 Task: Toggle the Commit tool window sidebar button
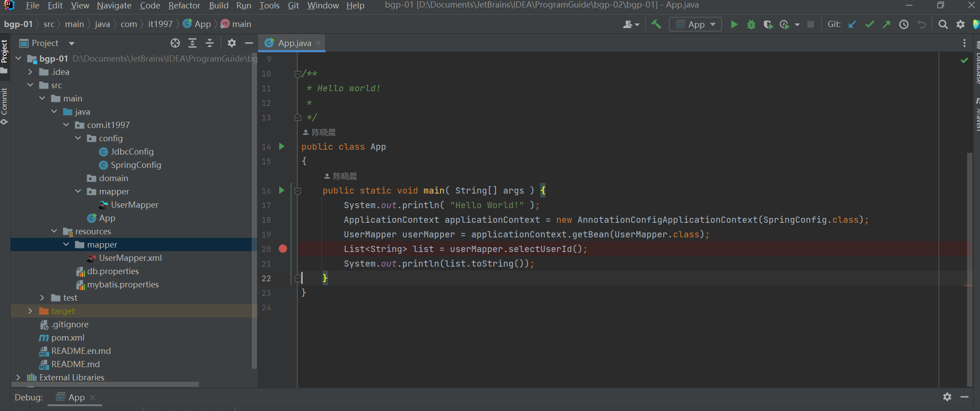pyautogui.click(x=4, y=106)
